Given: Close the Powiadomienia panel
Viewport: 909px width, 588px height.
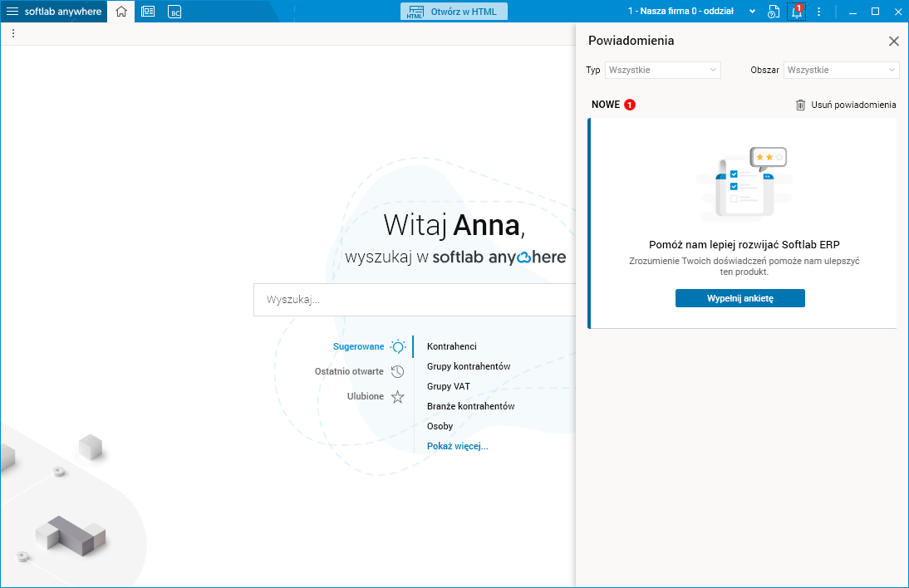Looking at the screenshot, I should pos(894,42).
